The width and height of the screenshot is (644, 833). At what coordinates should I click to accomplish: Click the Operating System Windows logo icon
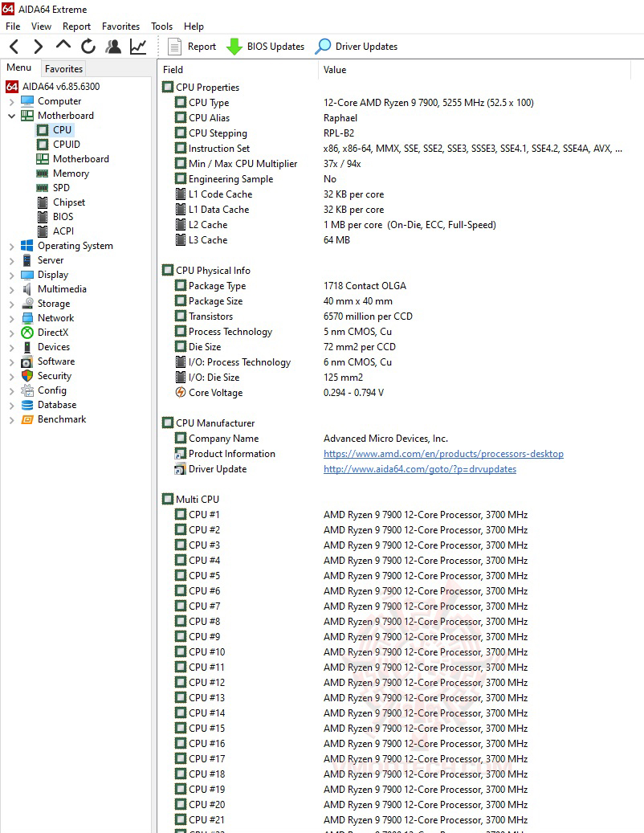click(27, 246)
